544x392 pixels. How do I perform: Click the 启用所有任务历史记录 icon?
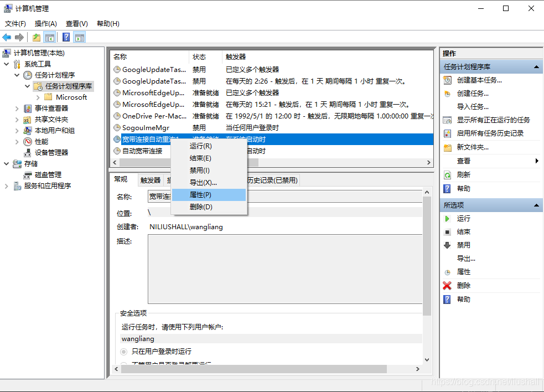448,133
